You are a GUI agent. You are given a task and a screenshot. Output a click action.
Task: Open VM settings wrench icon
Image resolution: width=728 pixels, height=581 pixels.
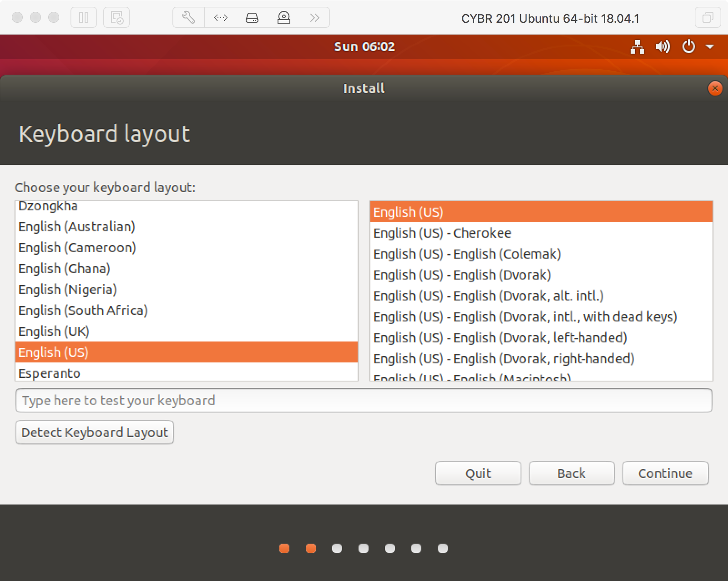tap(188, 18)
